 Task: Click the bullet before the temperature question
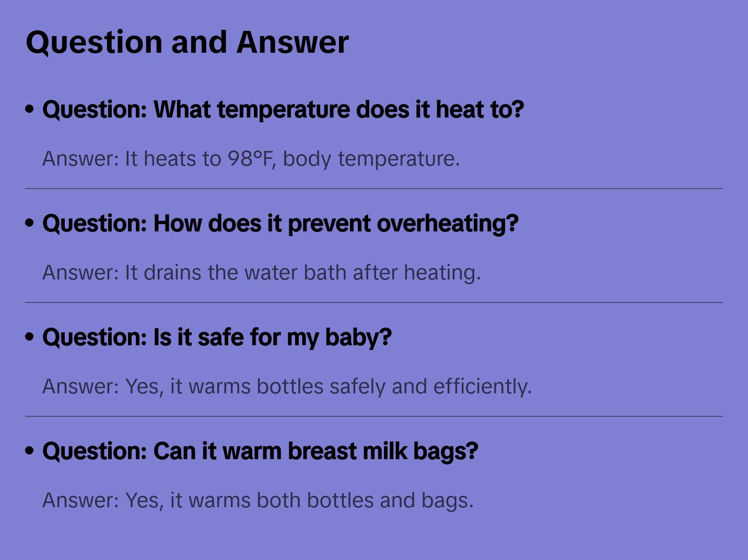pyautogui.click(x=30, y=109)
